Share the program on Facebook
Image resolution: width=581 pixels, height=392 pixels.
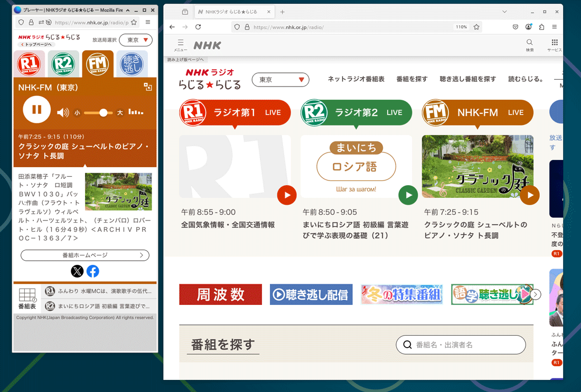pos(92,271)
